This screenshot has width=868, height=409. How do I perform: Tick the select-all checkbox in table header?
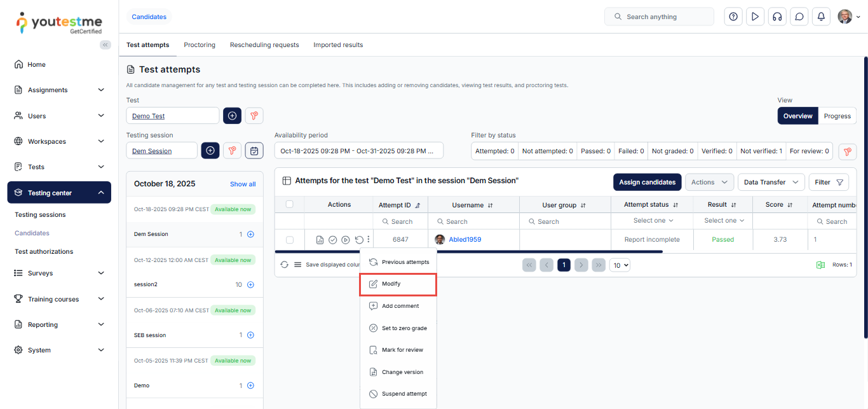290,204
